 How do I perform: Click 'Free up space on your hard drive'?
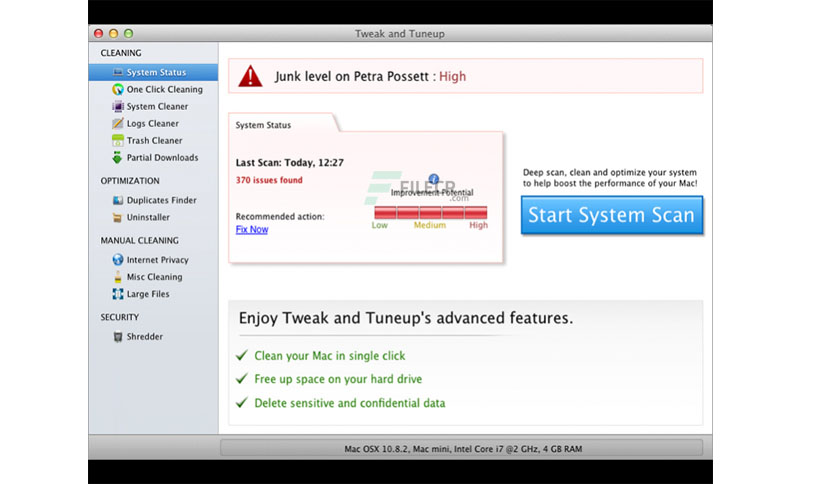click(338, 379)
